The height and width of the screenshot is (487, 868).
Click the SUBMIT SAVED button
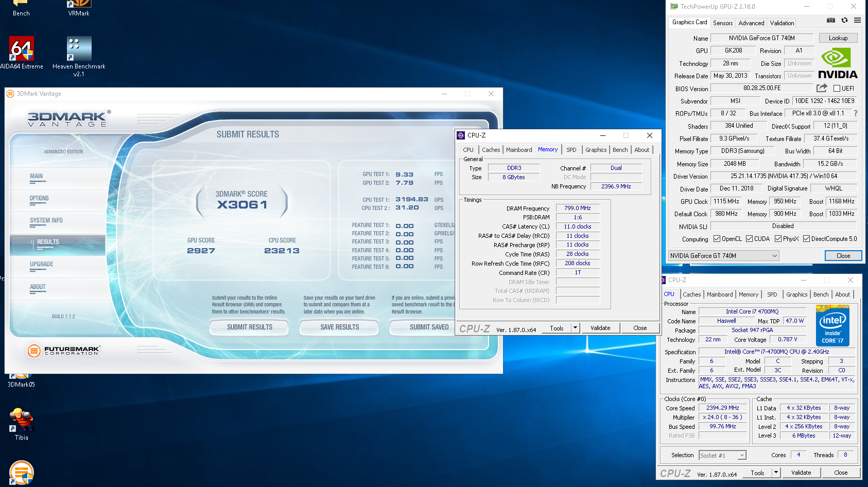point(423,327)
